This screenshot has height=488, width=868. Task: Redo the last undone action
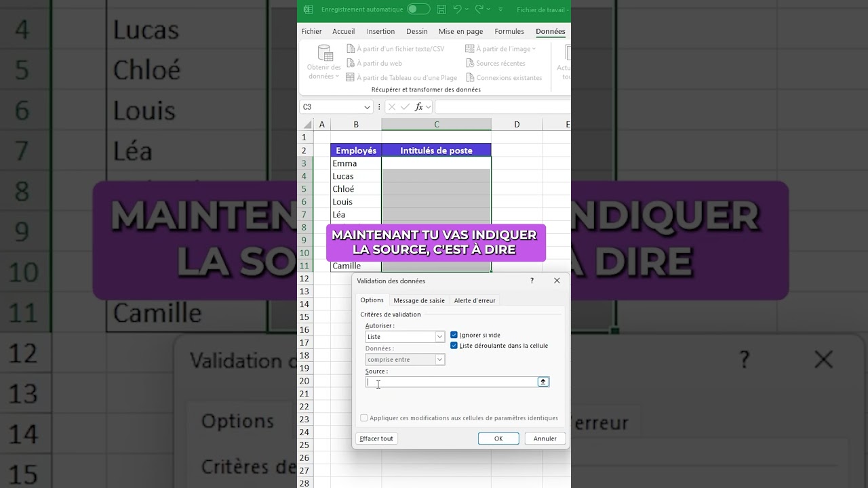pos(479,9)
